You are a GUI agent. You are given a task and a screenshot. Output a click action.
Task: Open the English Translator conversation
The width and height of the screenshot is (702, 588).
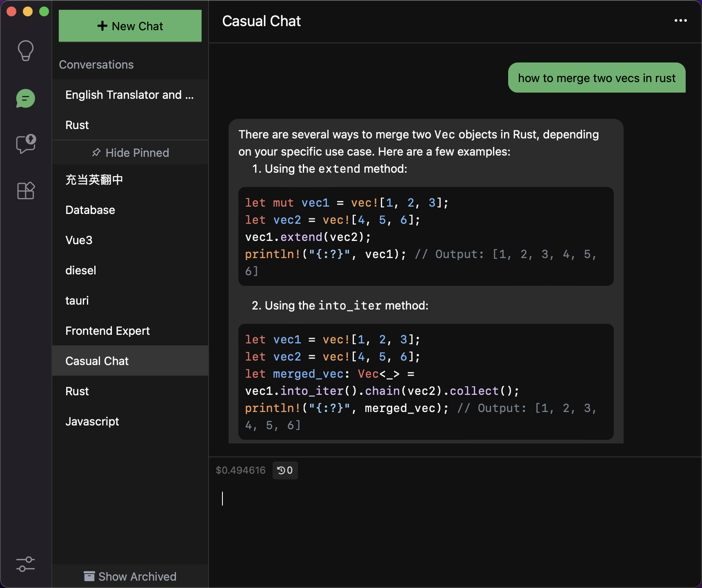point(130,95)
